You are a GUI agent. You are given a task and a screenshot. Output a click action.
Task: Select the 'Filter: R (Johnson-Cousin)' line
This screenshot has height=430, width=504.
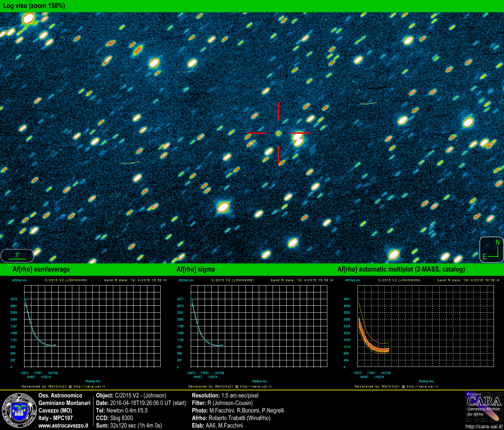(x=223, y=403)
